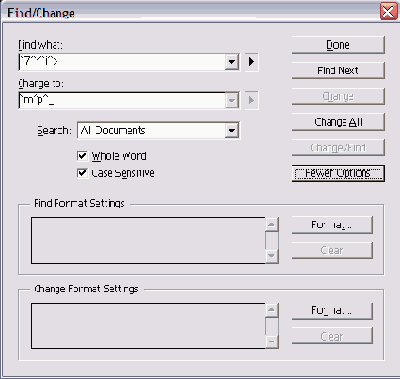Screen dimensions: 400x379
Task: Open the Change to special characters flyout arrow
Action: tap(252, 100)
